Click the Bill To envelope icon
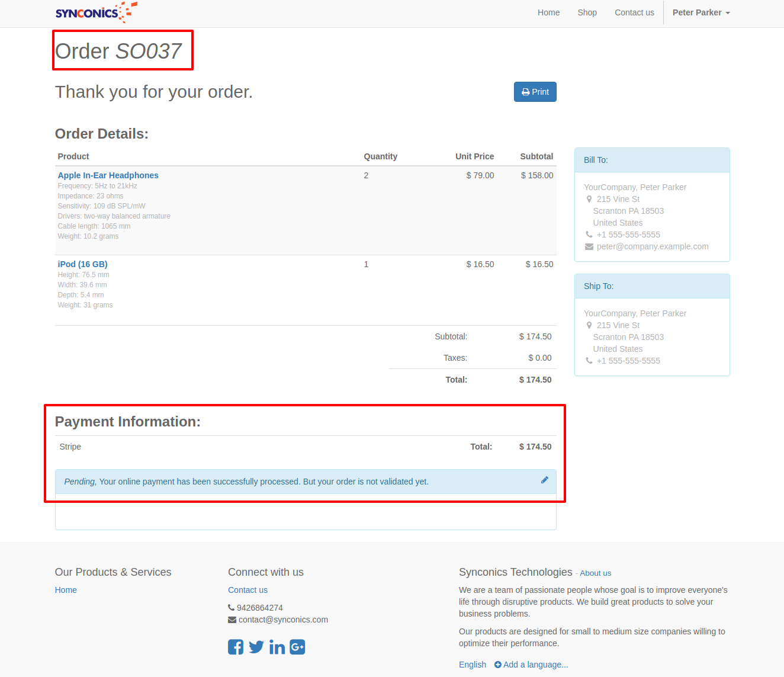784x677 pixels. (589, 246)
